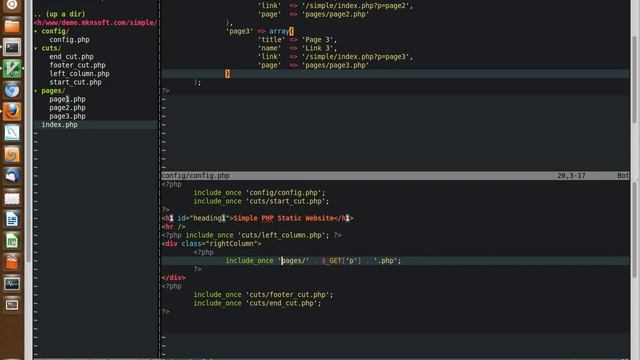Open the Chromium browser launcher icon

12,90
